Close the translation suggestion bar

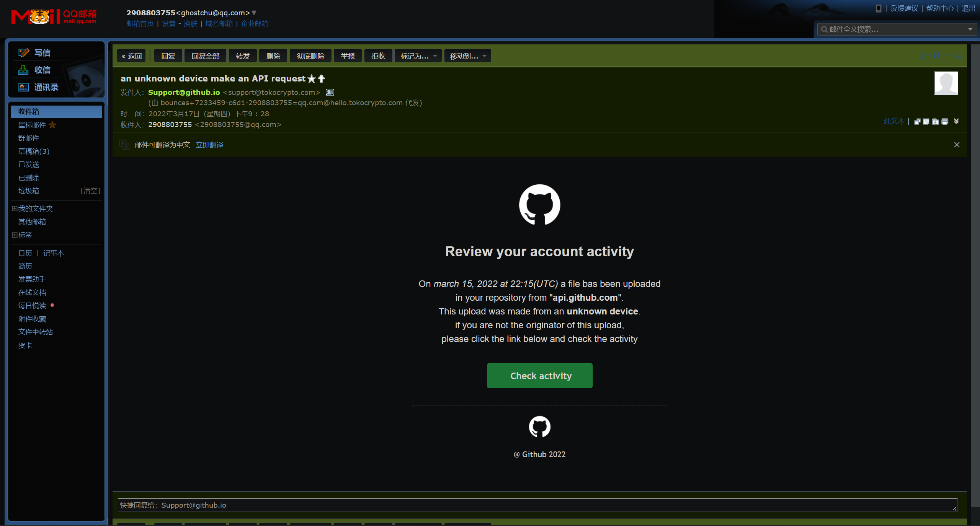pos(957,145)
